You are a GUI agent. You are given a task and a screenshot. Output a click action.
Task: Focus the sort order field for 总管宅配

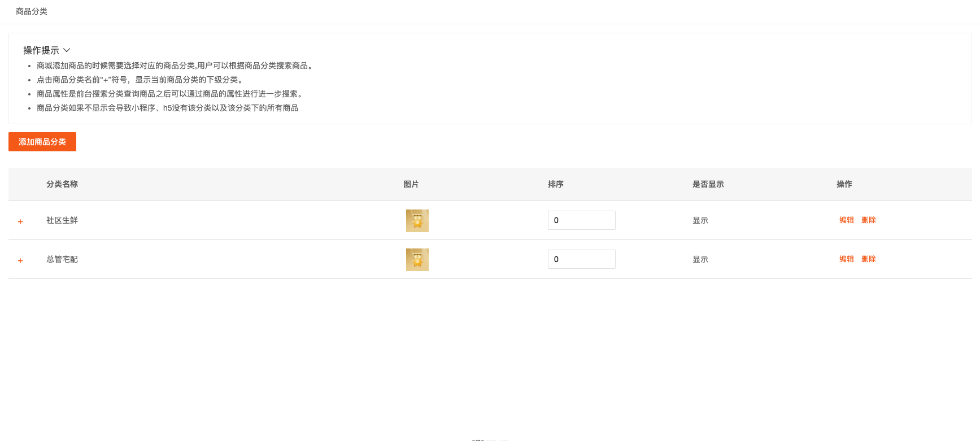(x=582, y=259)
